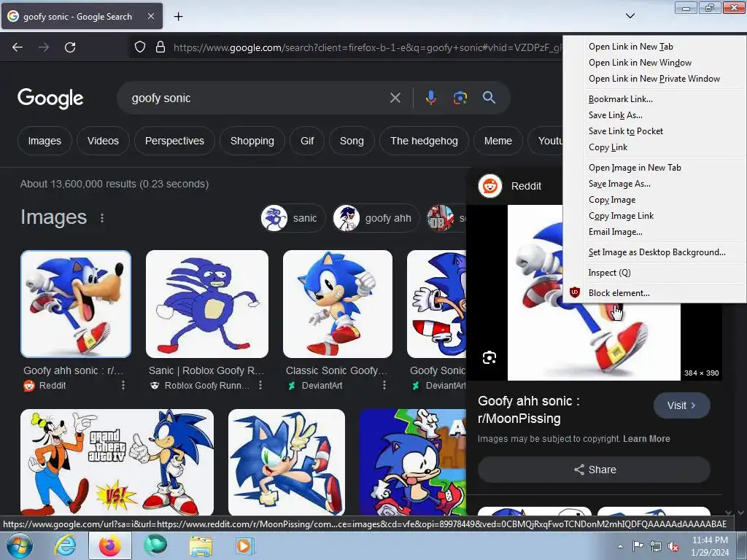This screenshot has height=560, width=747.
Task: Start voice search with microphone icon
Action: (430, 98)
